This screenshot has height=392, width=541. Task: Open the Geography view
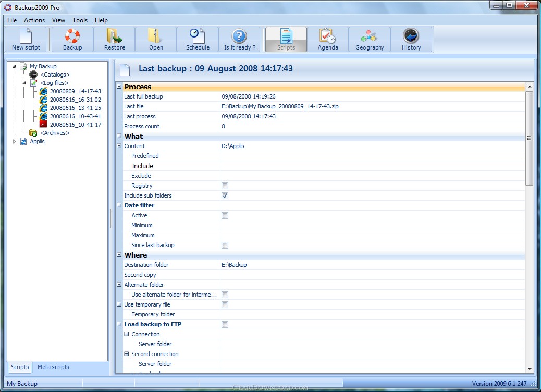click(x=370, y=39)
